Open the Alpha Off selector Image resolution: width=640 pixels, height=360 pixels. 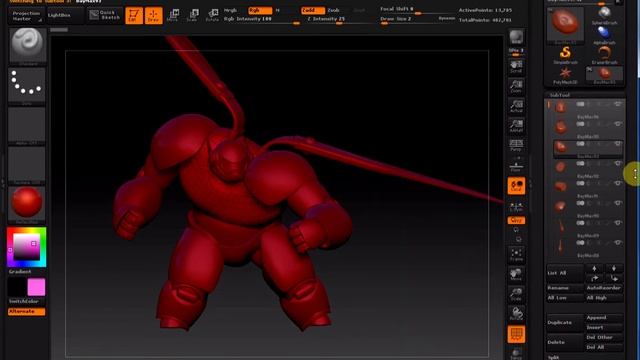click(x=27, y=125)
